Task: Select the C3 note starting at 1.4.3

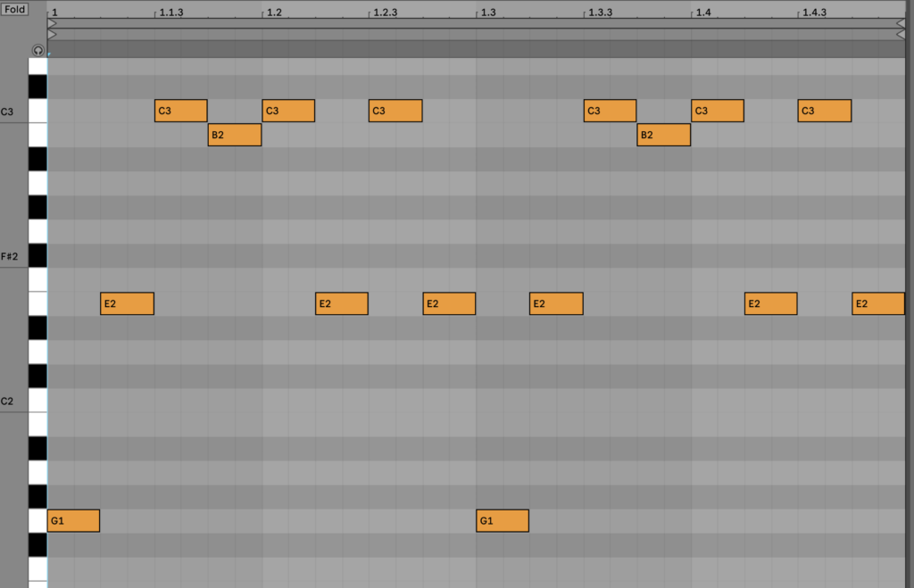Action: point(824,111)
